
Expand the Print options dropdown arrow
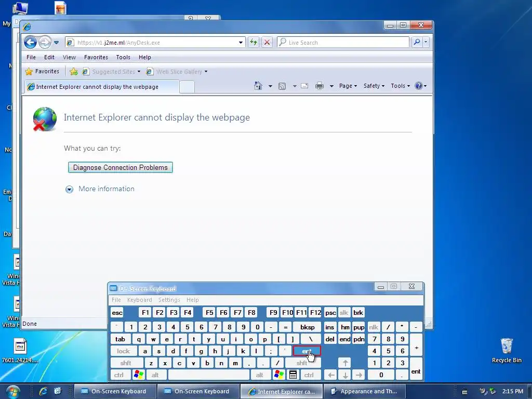click(331, 86)
